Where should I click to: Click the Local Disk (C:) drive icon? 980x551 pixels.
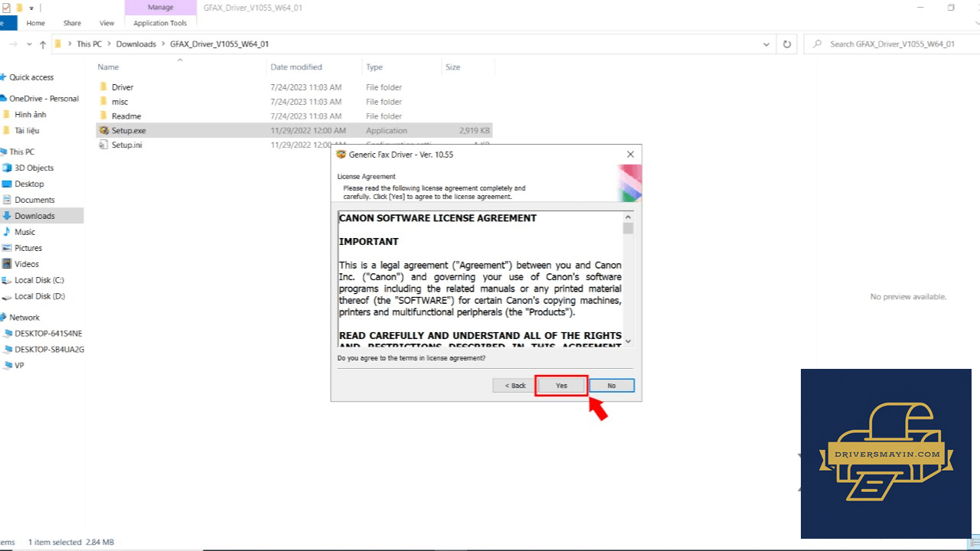tap(7, 280)
